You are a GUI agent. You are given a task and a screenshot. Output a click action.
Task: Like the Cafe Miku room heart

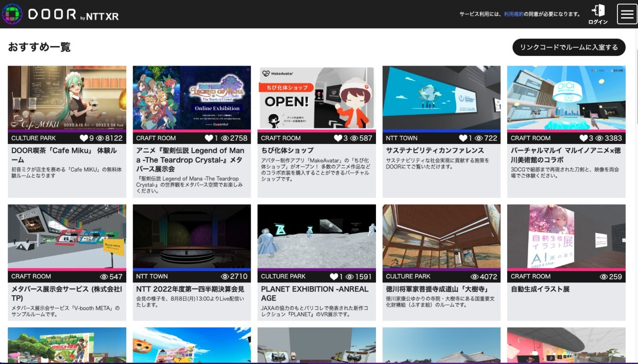[x=84, y=138]
